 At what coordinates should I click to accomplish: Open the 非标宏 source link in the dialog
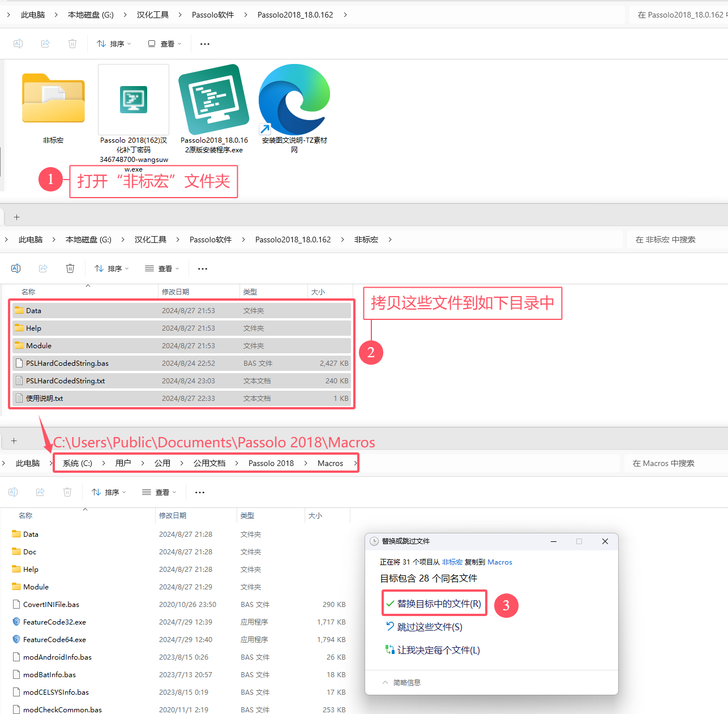coord(452,562)
